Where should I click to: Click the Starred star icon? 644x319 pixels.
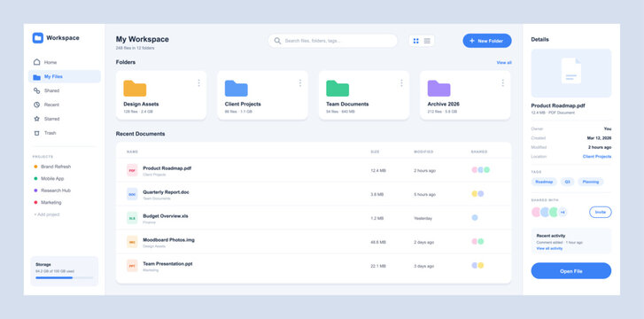click(x=36, y=119)
